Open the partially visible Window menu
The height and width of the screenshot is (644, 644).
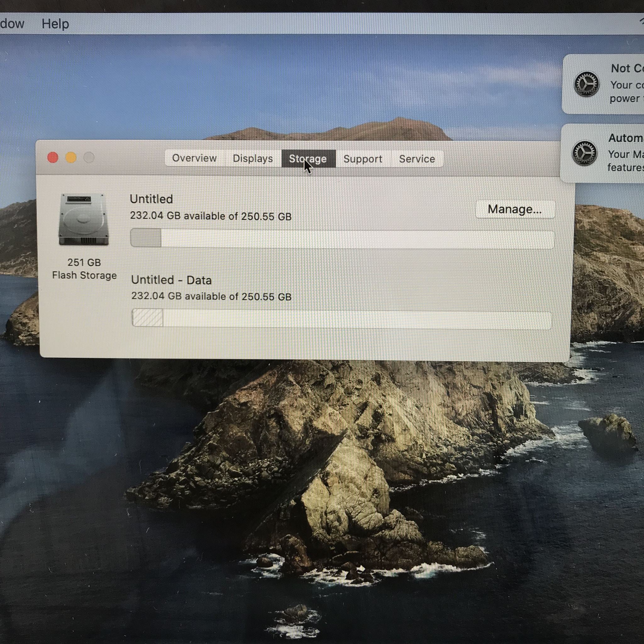tap(12, 24)
